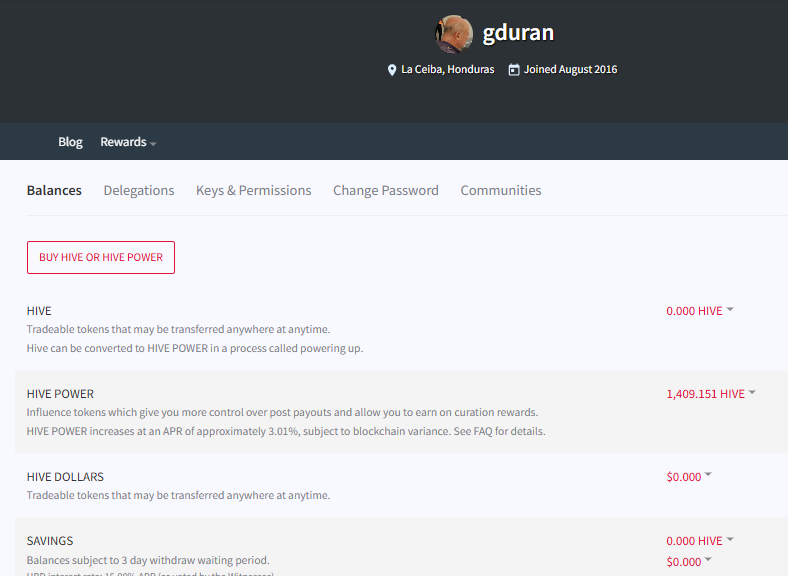This screenshot has width=788, height=576.
Task: Click the gduran username heading
Action: [518, 33]
